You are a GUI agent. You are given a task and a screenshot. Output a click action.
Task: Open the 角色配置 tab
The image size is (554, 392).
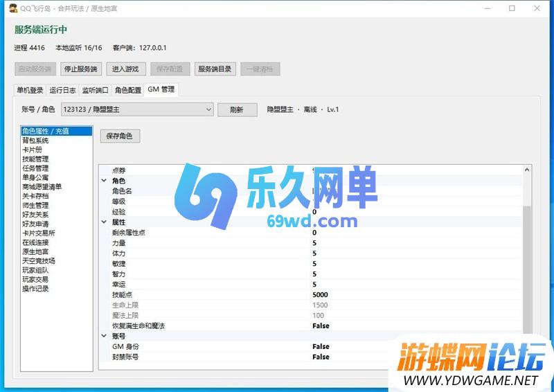coord(128,90)
